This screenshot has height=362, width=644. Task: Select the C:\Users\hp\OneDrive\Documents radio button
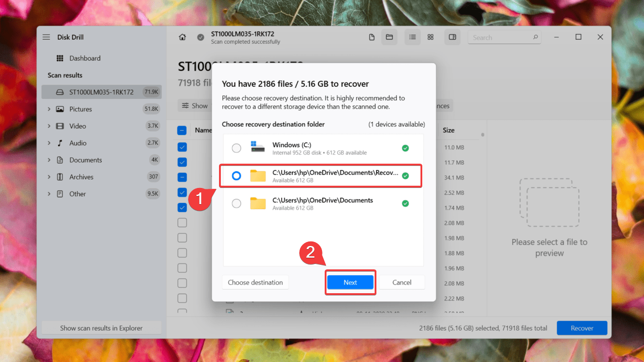[236, 204]
